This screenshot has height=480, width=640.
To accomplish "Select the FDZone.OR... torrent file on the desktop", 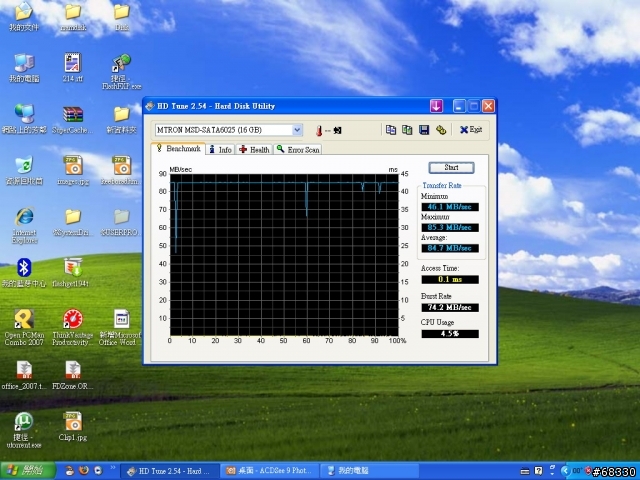I will coord(73,376).
